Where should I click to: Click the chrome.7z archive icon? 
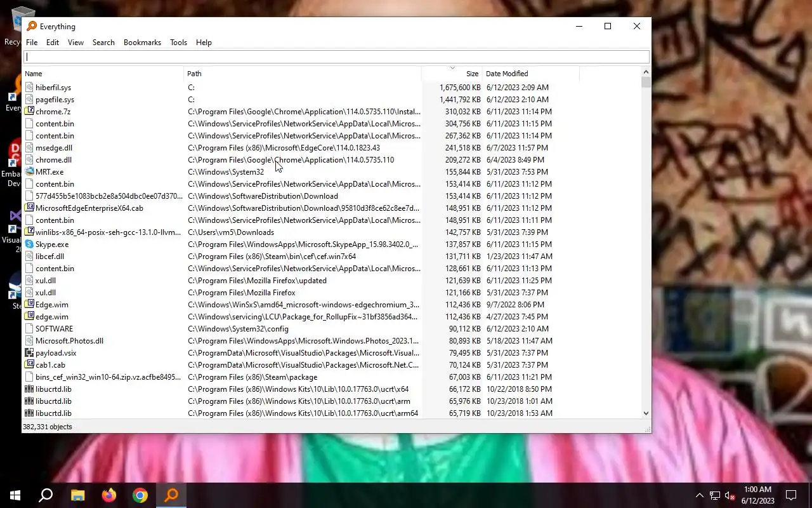coord(29,111)
